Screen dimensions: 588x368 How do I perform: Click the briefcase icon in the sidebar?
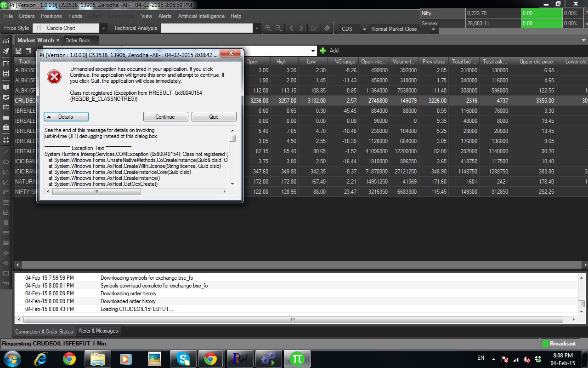click(x=6, y=126)
